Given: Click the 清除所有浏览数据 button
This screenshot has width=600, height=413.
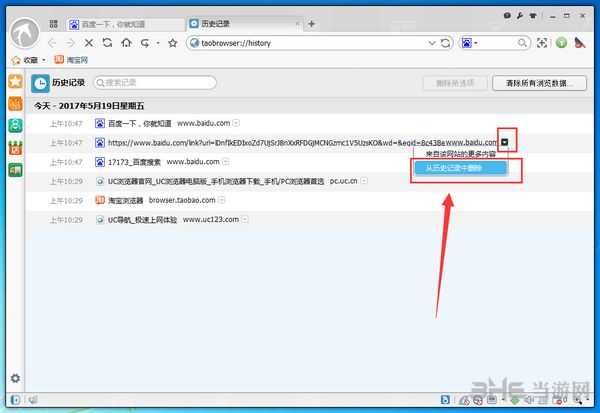Looking at the screenshot, I should point(539,83).
